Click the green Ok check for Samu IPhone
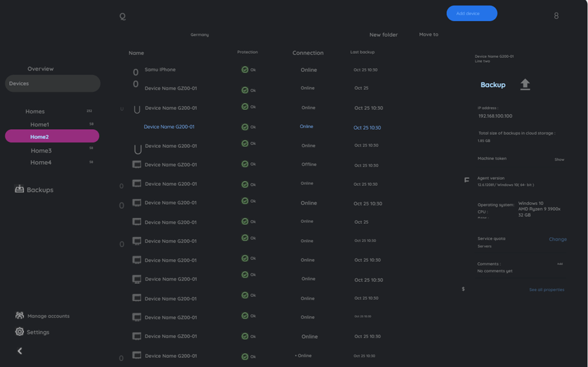This screenshot has height=367, width=588. pyautogui.click(x=245, y=70)
